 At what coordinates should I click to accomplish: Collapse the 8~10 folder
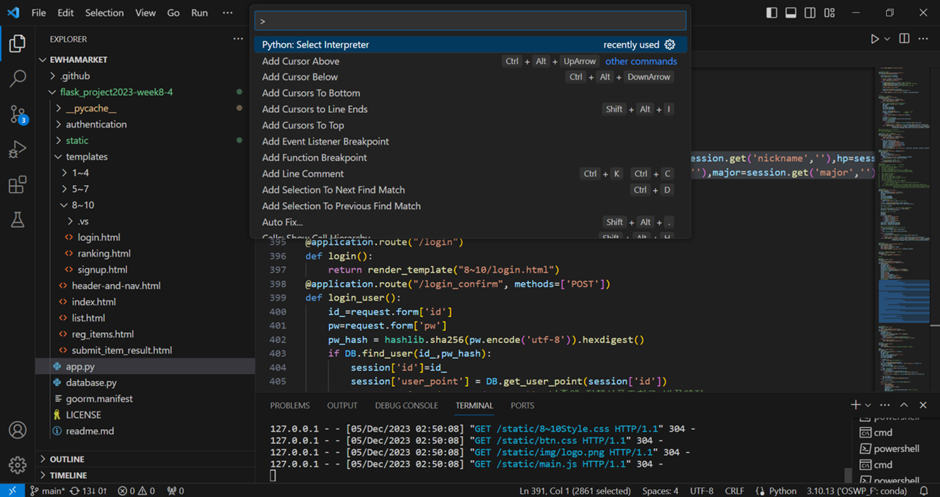point(80,205)
